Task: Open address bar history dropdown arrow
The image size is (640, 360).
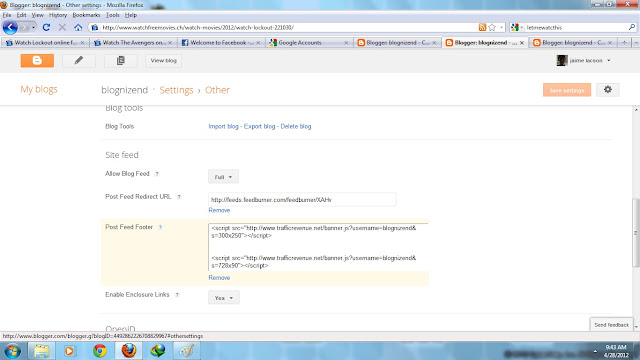Action: pos(501,27)
